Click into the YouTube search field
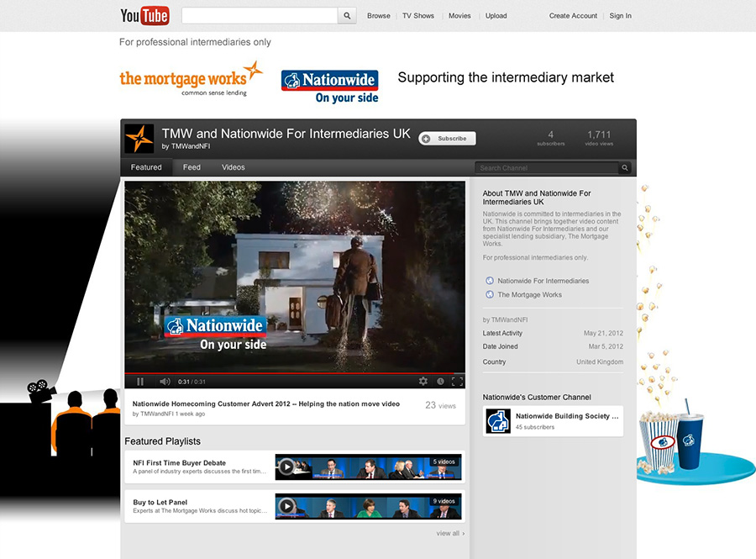756x559 pixels. coord(260,15)
